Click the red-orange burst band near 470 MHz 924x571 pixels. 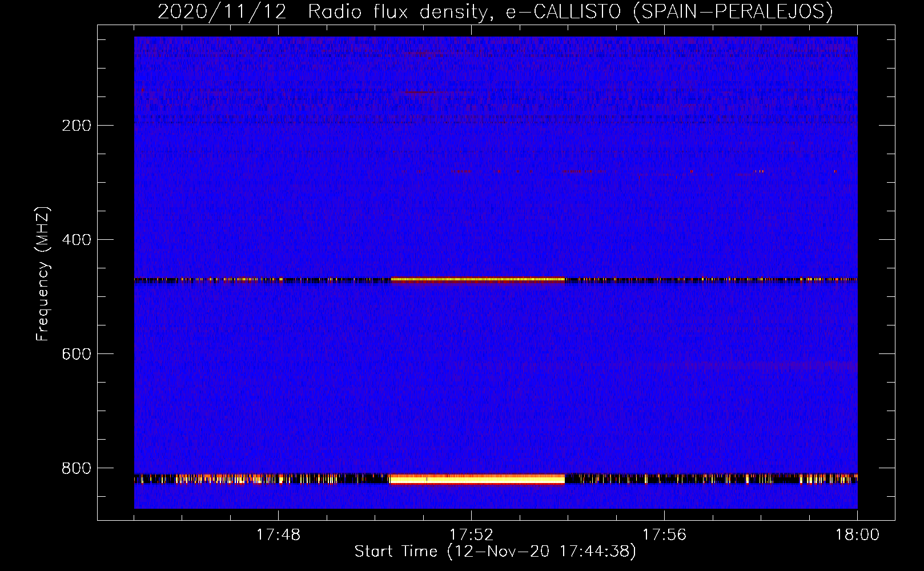(x=478, y=280)
